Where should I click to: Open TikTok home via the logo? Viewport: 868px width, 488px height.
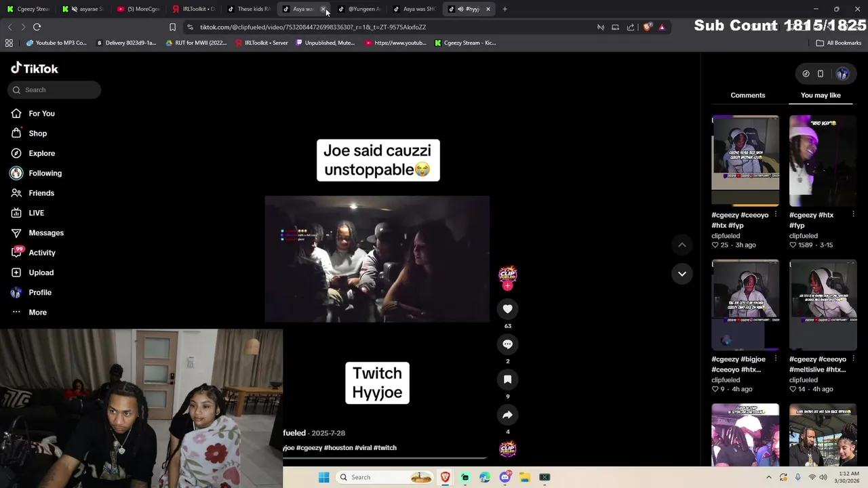(x=34, y=68)
